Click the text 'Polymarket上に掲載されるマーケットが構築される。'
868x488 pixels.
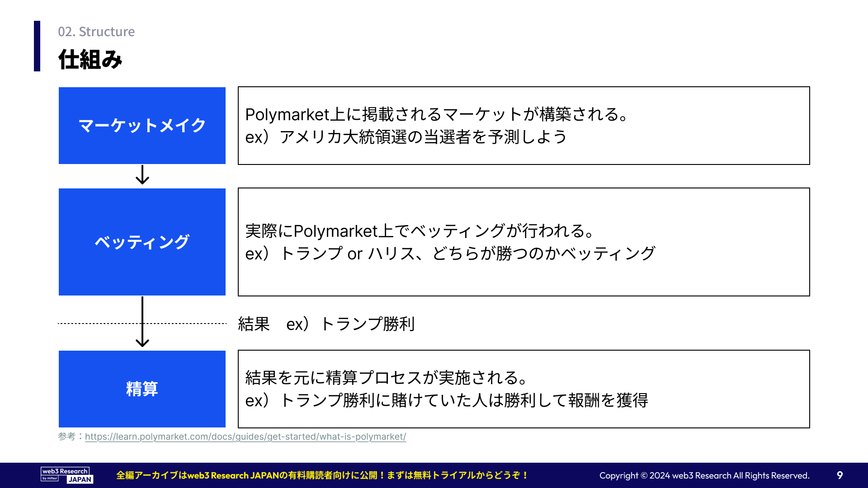coord(437,114)
